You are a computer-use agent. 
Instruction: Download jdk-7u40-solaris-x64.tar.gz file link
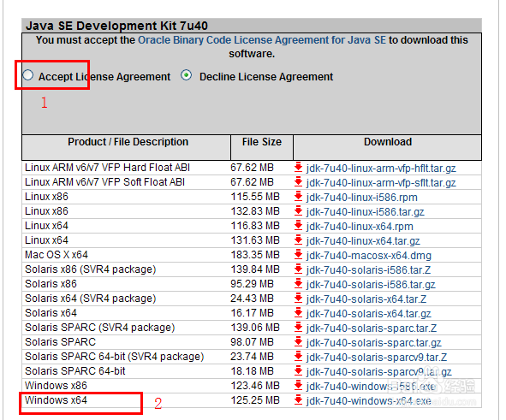click(369, 313)
